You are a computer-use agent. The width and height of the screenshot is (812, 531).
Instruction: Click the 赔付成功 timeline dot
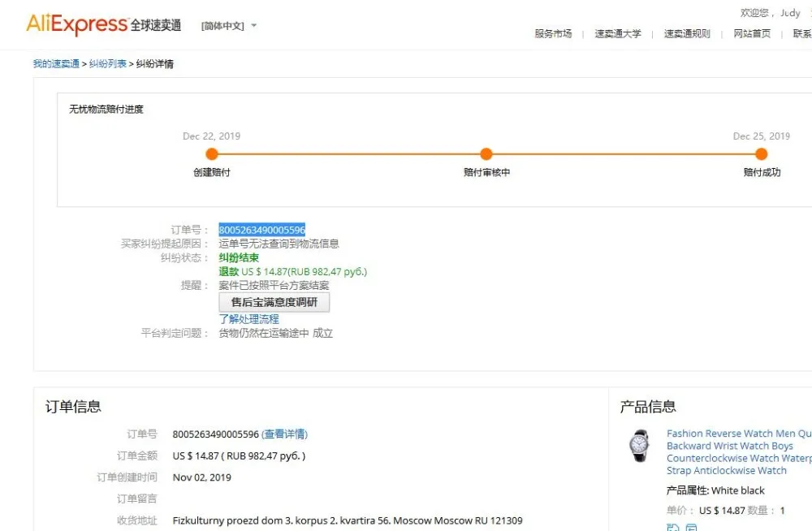tap(762, 154)
